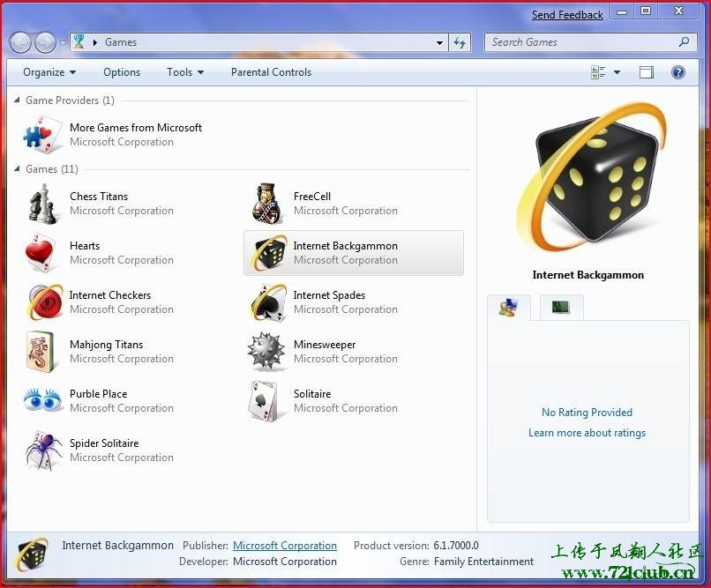Click Options in the toolbar
711x588 pixels.
coord(122,72)
